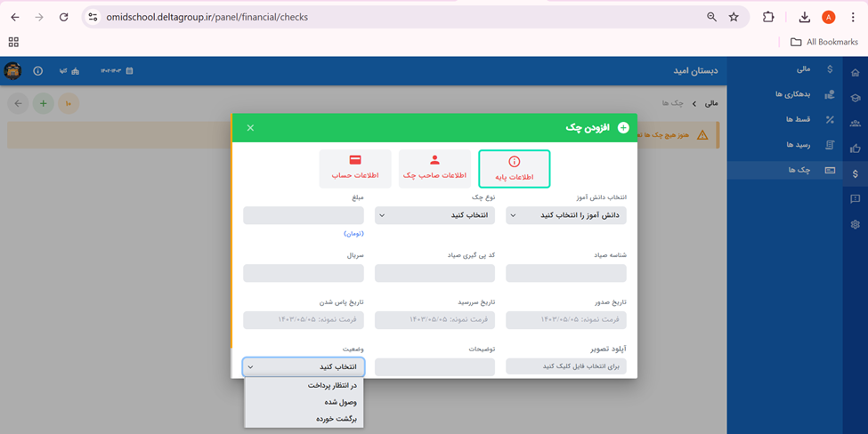Click the warning triangle icon in alert banner
Screen dimensions: 868x434
tap(702, 135)
